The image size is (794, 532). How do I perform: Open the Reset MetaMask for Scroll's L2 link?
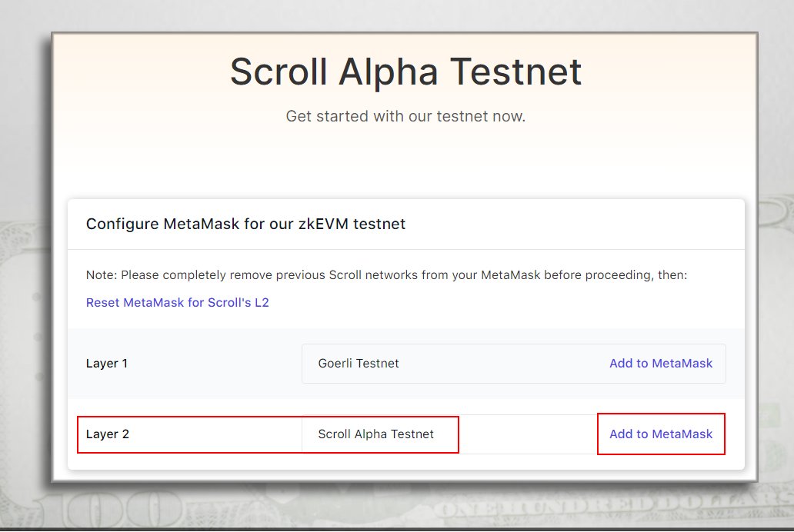[x=177, y=302]
